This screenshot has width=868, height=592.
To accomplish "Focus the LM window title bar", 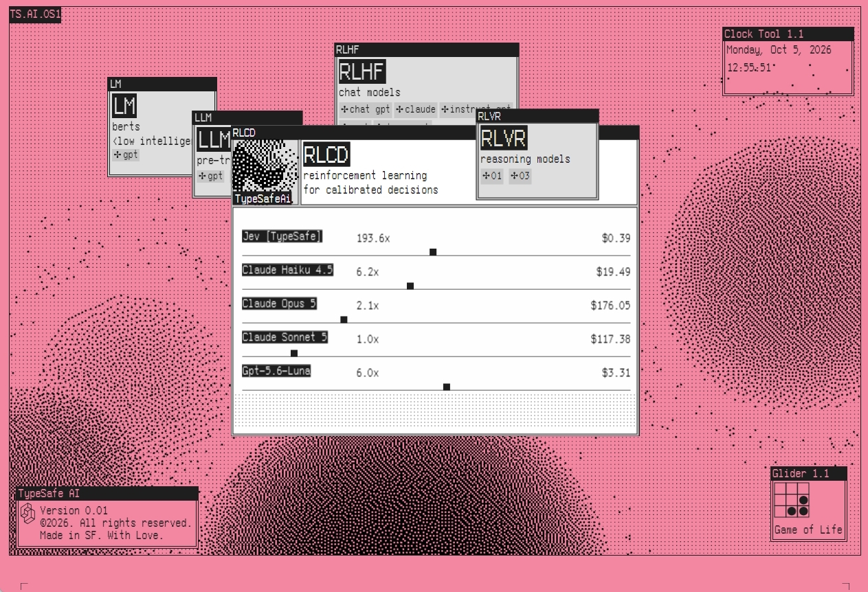I will (162, 84).
